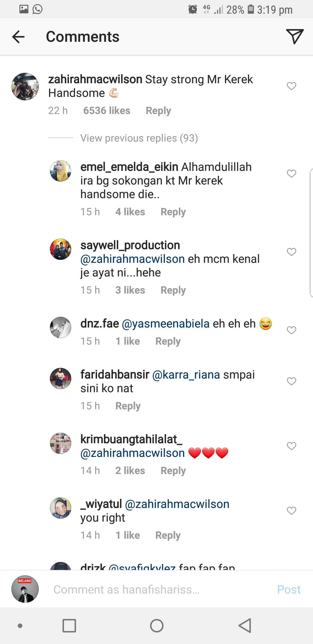Open @karra_riana profile mention

point(186,375)
